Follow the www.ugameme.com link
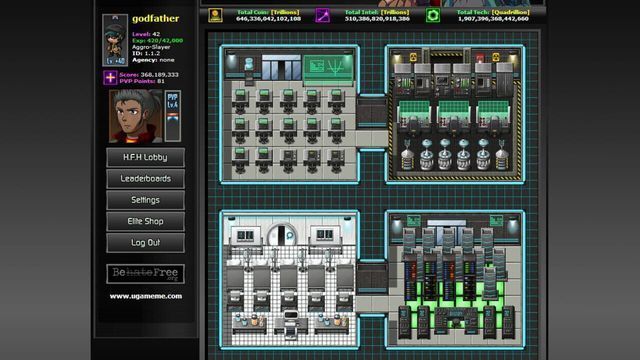 (x=146, y=296)
